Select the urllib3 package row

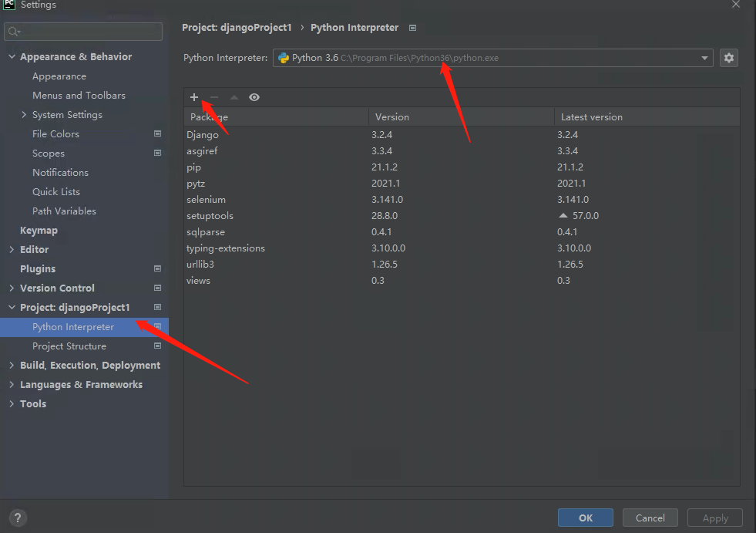pos(462,264)
